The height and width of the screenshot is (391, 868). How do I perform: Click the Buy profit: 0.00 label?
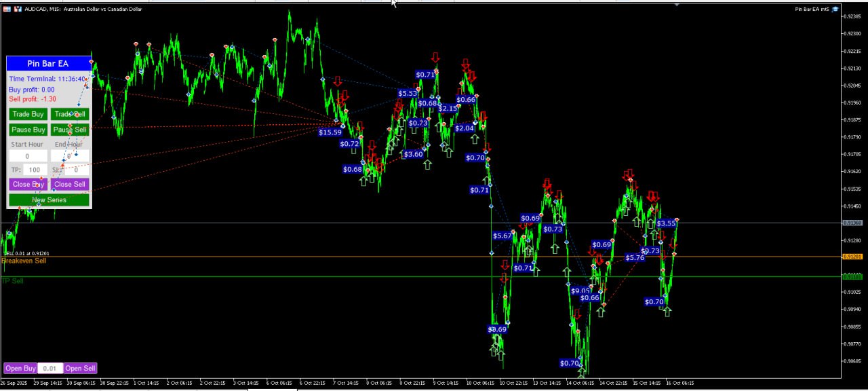[x=31, y=90]
